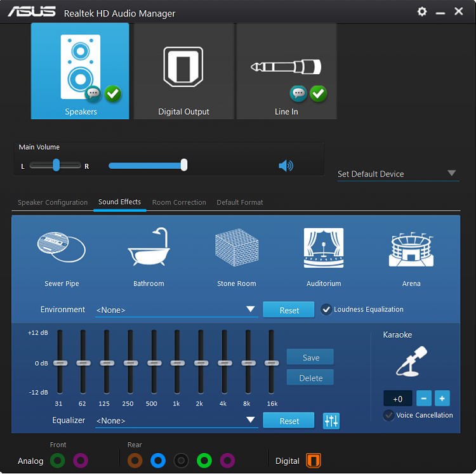Viewport: 476px width, 474px height.
Task: Click rear orange analog jack
Action: tap(135, 461)
